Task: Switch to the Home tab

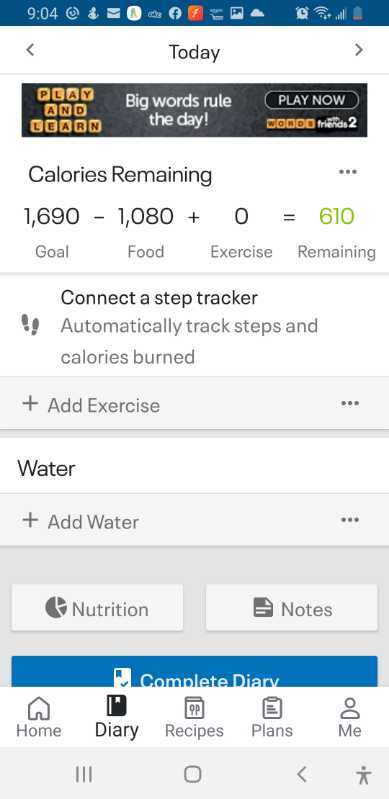Action: click(39, 718)
